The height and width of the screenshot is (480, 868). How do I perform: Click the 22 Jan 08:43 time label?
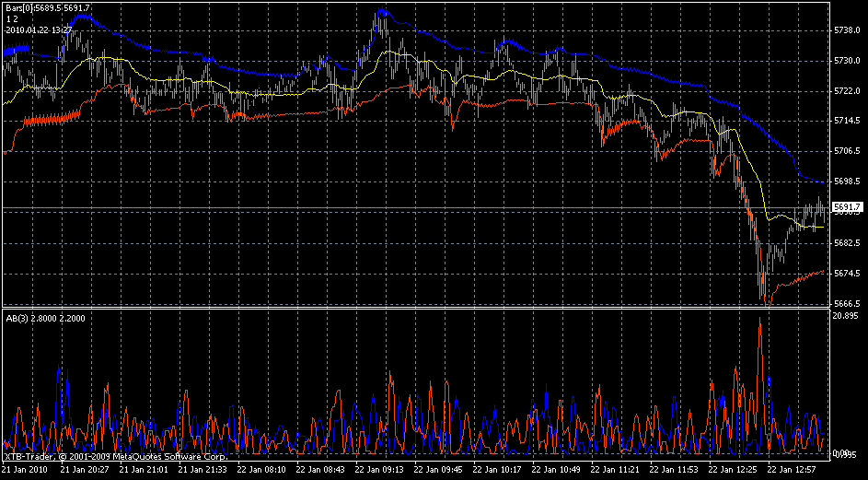pyautogui.click(x=320, y=469)
